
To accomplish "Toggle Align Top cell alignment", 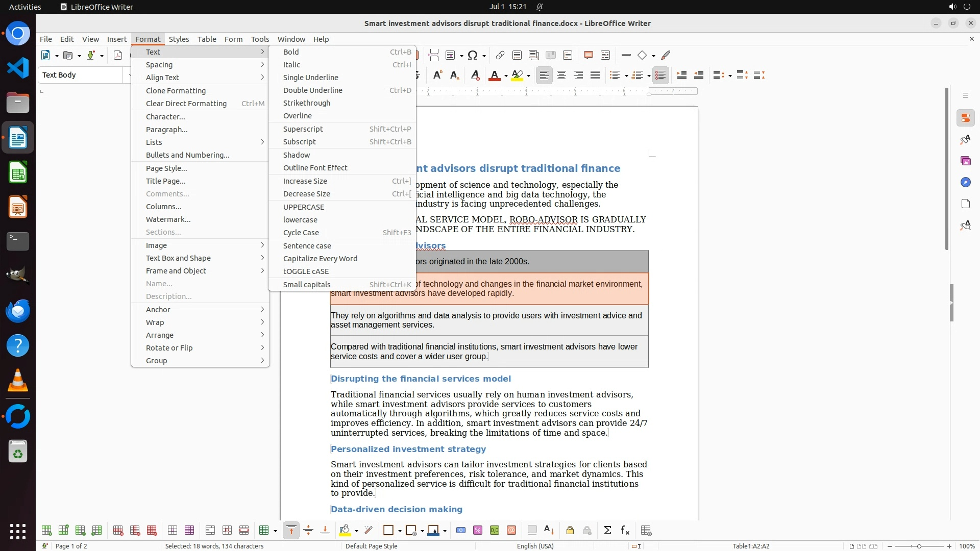I will click(291, 531).
